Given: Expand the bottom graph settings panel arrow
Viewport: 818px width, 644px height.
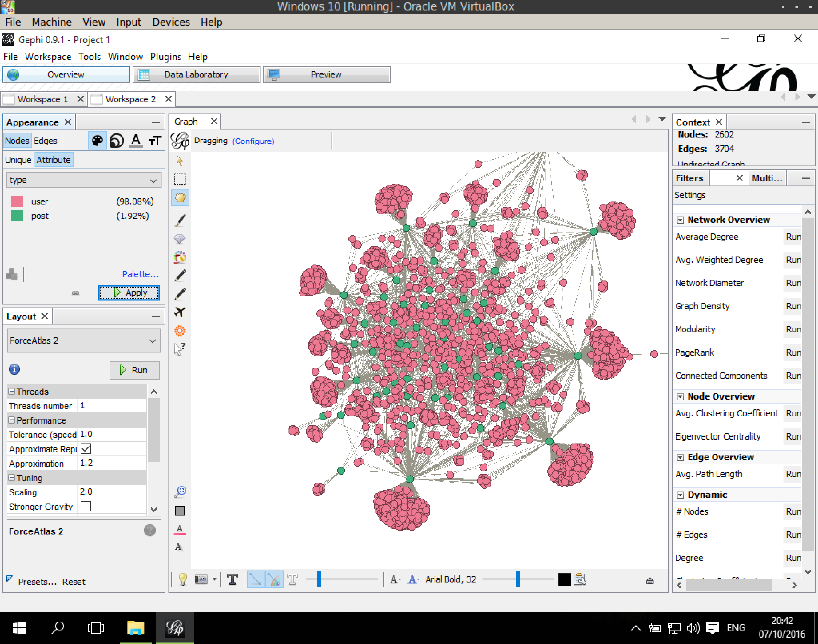Looking at the screenshot, I should tap(650, 581).
